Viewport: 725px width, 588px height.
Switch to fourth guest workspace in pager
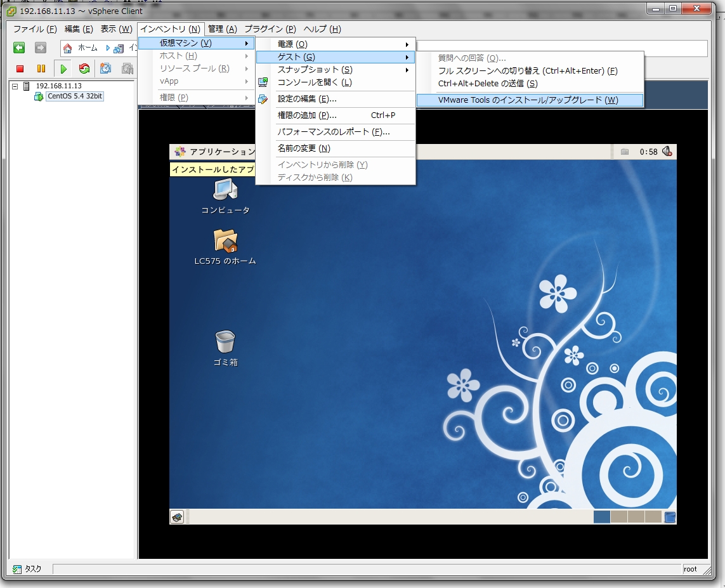(x=653, y=517)
